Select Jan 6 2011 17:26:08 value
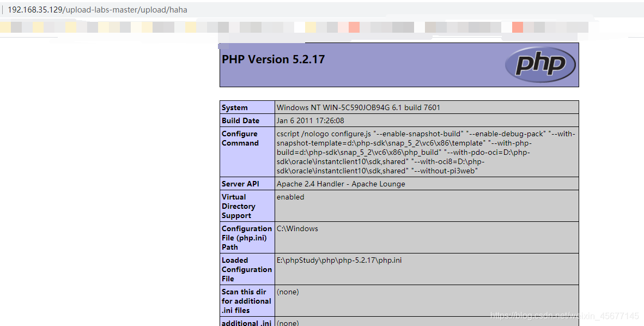The height and width of the screenshot is (326, 644). (310, 121)
